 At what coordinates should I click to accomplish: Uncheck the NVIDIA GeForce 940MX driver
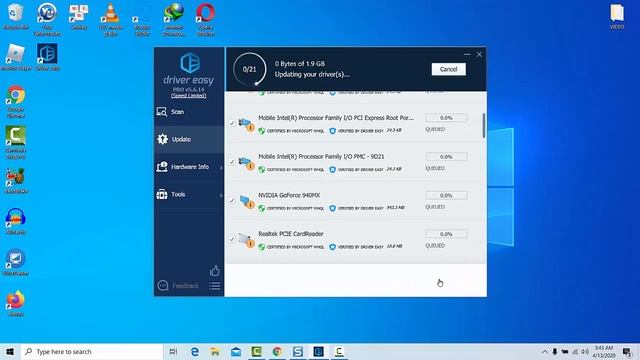coord(232,200)
